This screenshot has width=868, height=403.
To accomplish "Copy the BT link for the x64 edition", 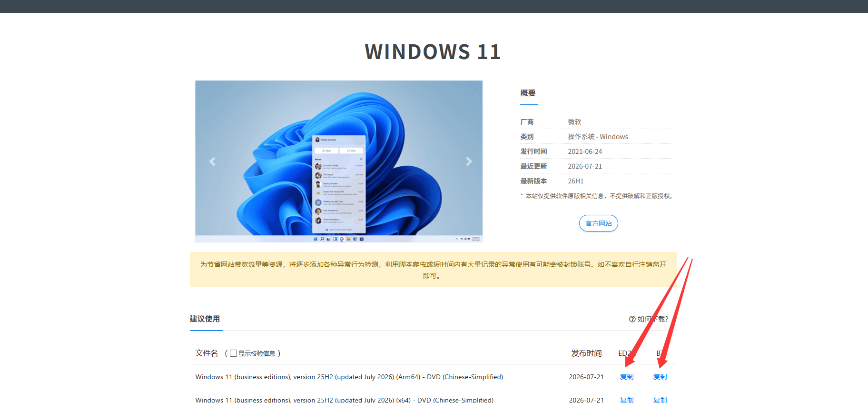I will tap(660, 400).
